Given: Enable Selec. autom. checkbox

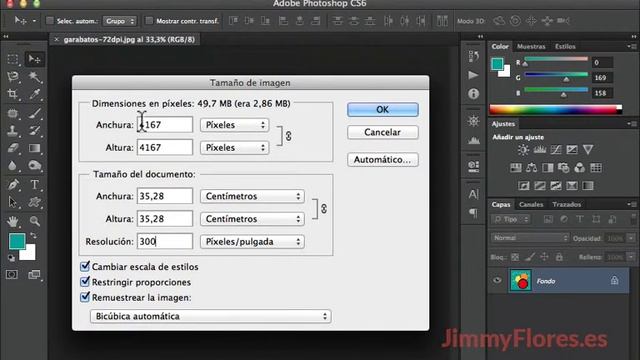Looking at the screenshot, I should (50, 20).
